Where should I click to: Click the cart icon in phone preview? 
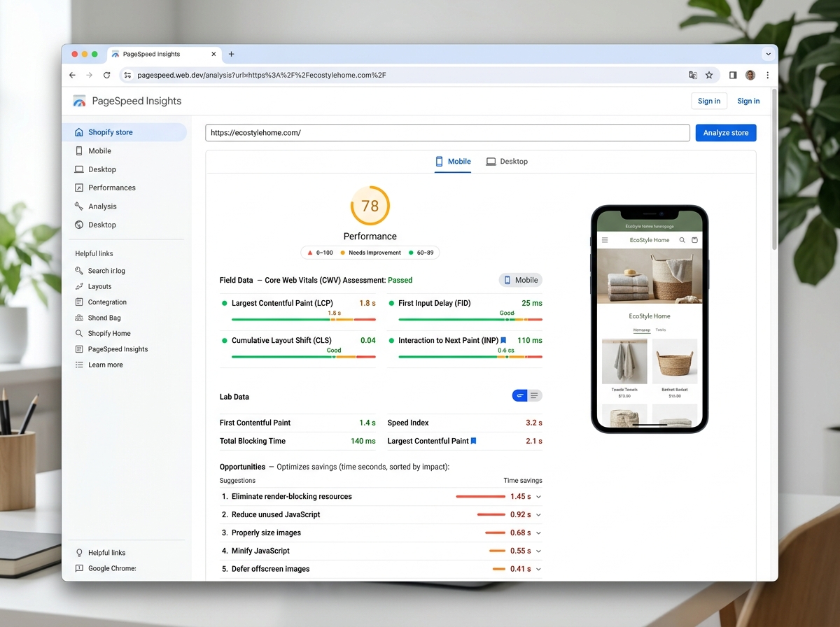pyautogui.click(x=694, y=240)
